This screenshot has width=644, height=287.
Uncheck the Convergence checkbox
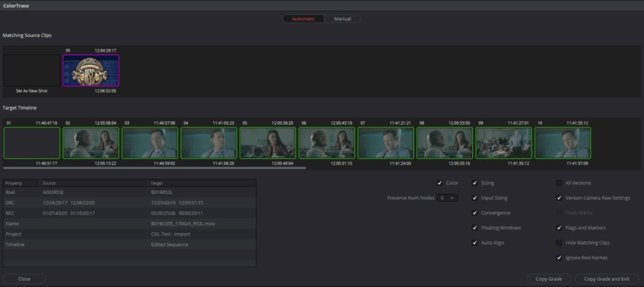[x=475, y=213]
